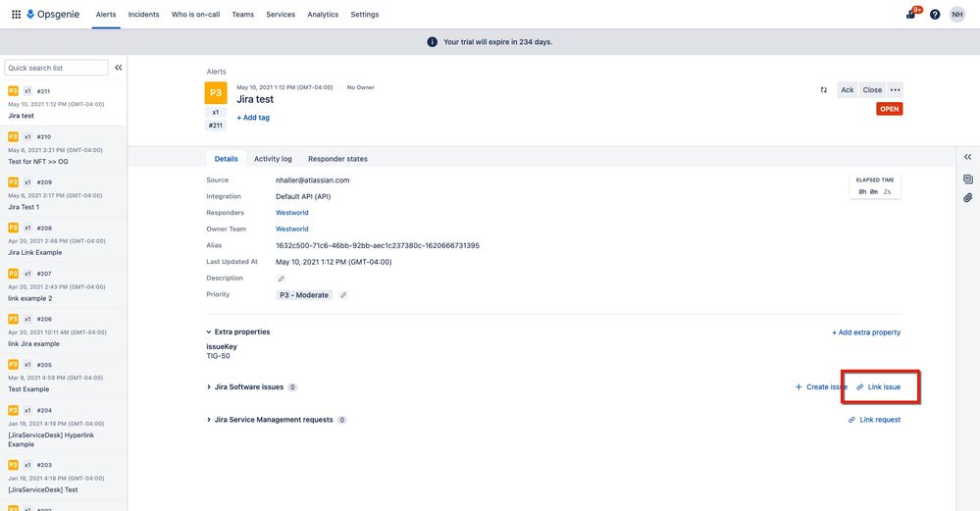Click the Alerts breadcrumb above Jira test
The image size is (980, 511).
coord(216,72)
